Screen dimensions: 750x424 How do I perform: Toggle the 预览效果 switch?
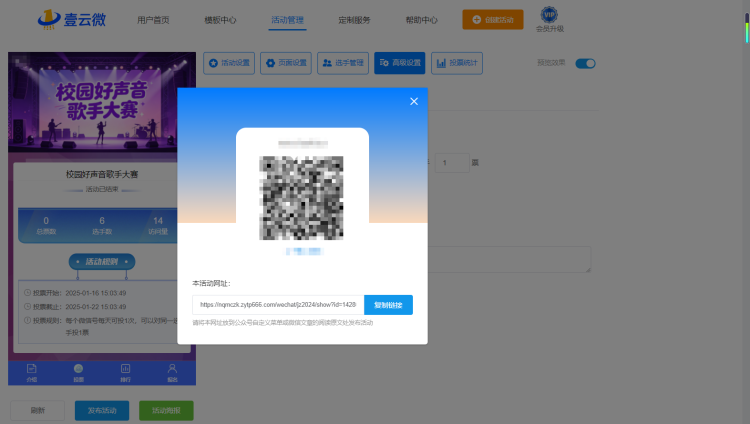click(585, 63)
